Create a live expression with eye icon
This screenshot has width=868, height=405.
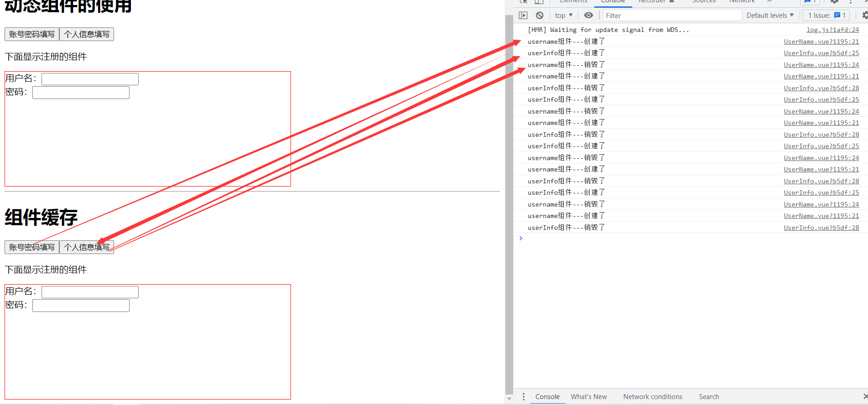(589, 16)
